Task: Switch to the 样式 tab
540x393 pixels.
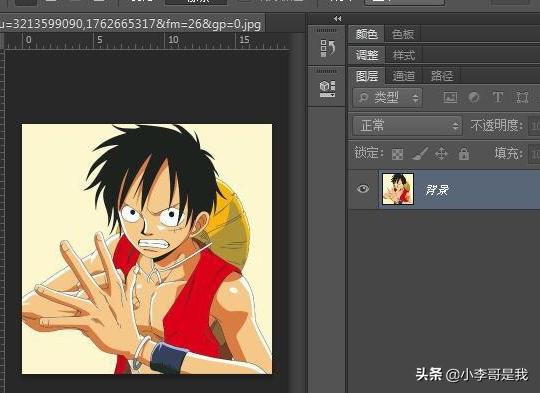Action: coord(404,55)
